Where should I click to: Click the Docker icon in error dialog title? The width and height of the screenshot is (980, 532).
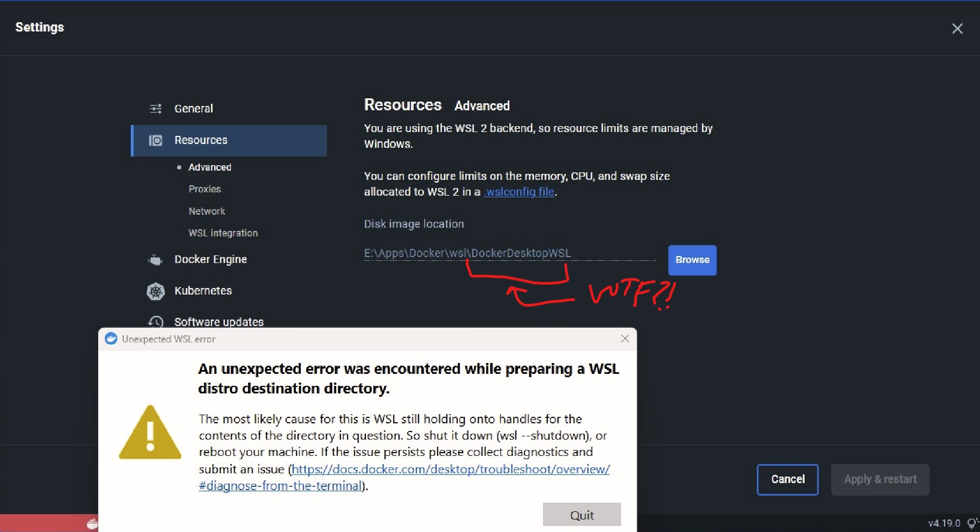[x=111, y=339]
